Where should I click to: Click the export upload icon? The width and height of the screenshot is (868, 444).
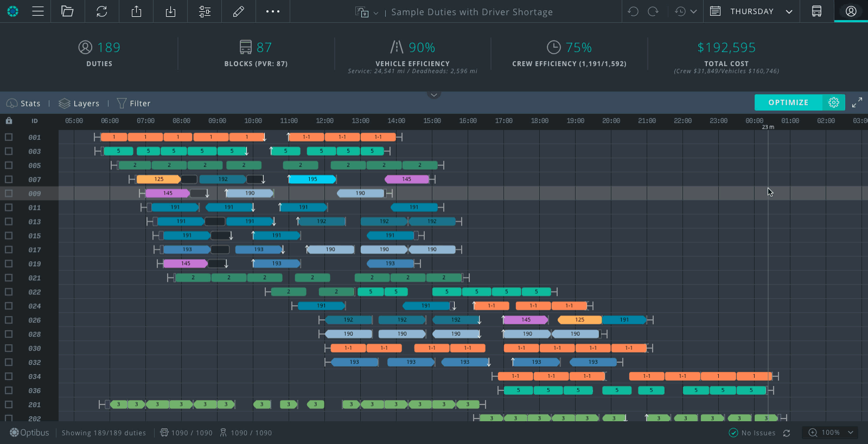(136, 11)
